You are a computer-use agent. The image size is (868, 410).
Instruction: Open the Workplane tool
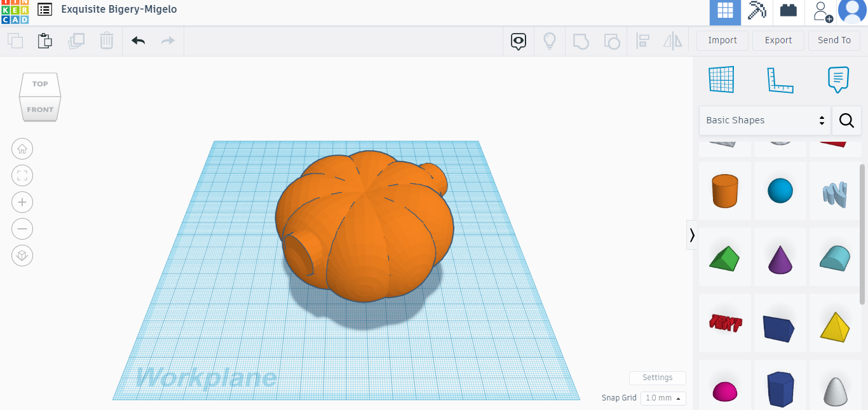point(721,80)
